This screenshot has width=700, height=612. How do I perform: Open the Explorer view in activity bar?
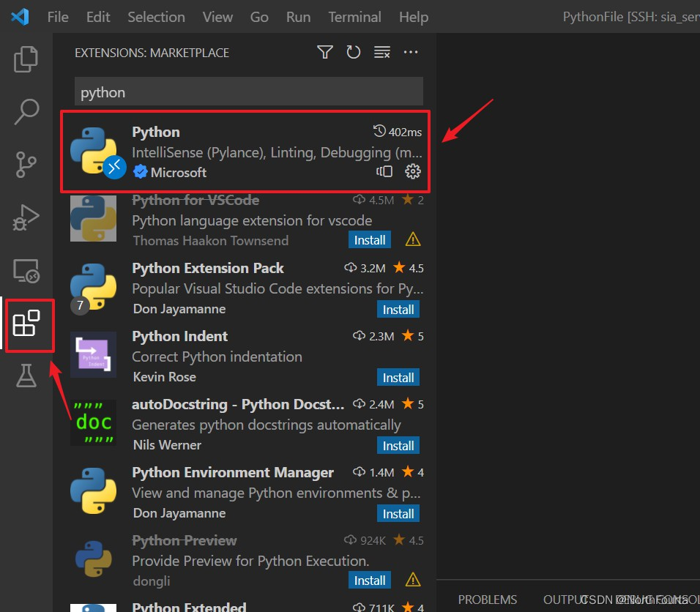pyautogui.click(x=26, y=59)
